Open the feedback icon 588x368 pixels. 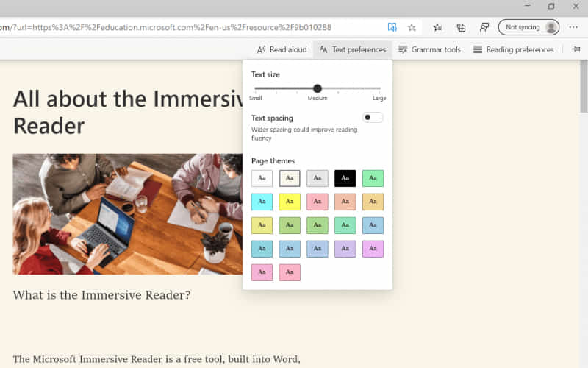(x=484, y=27)
